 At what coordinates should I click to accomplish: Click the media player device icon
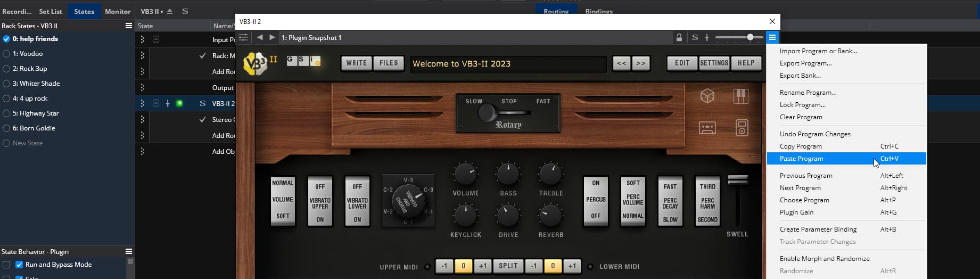(742, 128)
